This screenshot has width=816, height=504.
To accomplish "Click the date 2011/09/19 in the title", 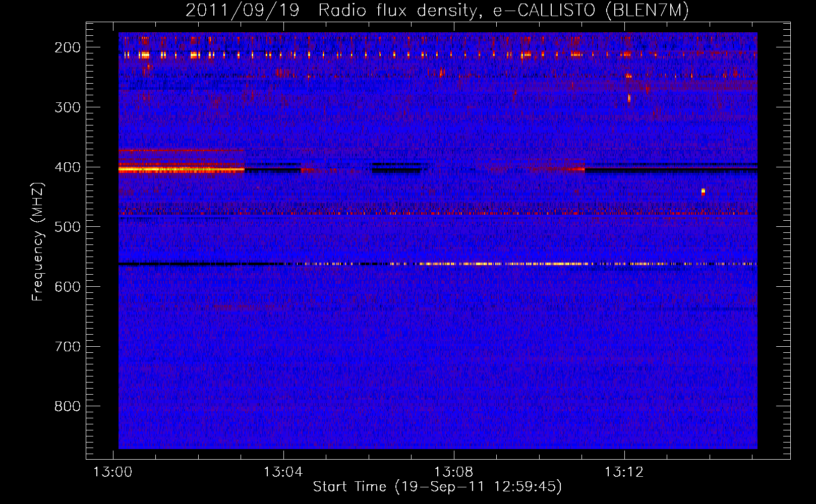I will tap(243, 11).
